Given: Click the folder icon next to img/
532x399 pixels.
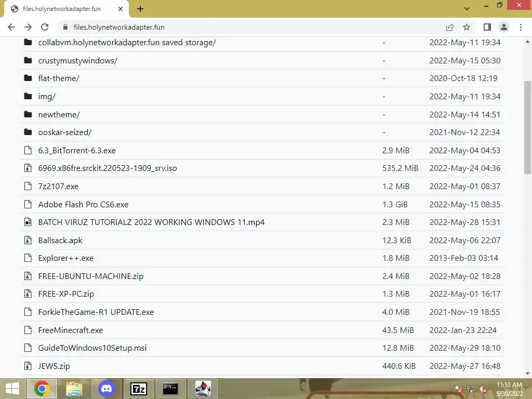Looking at the screenshot, I should 28,96.
